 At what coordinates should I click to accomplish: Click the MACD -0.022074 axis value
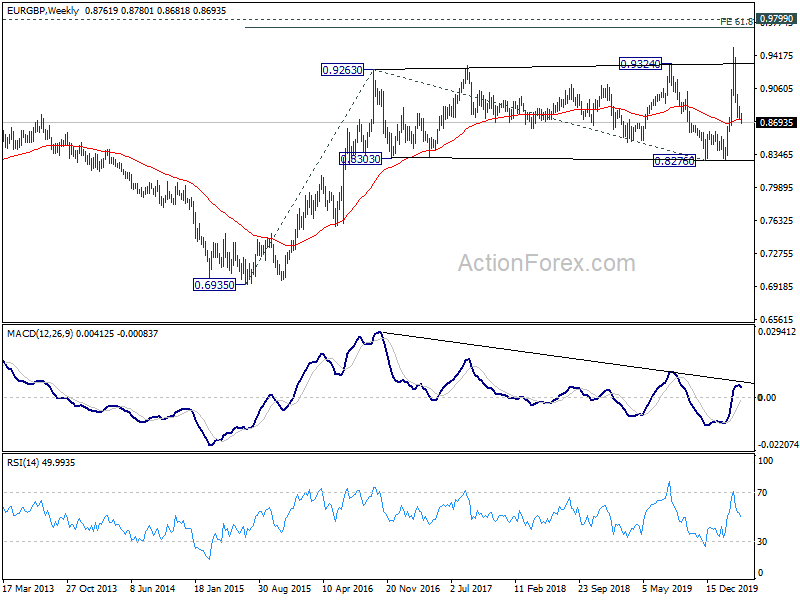(x=778, y=445)
